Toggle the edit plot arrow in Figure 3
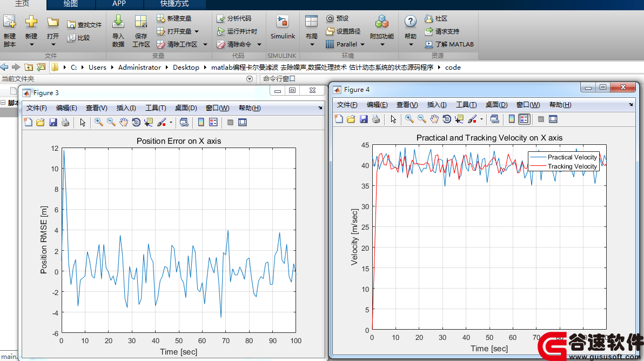The image size is (644, 361). pos(83,122)
